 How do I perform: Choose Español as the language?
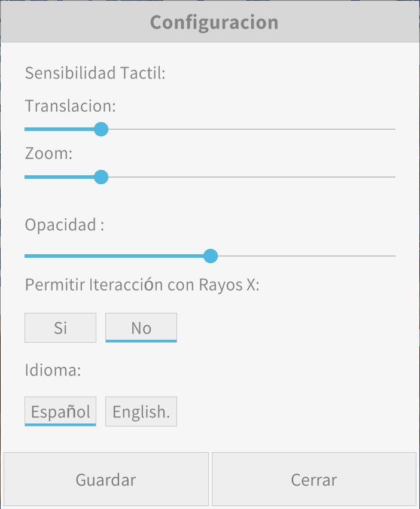pos(60,412)
